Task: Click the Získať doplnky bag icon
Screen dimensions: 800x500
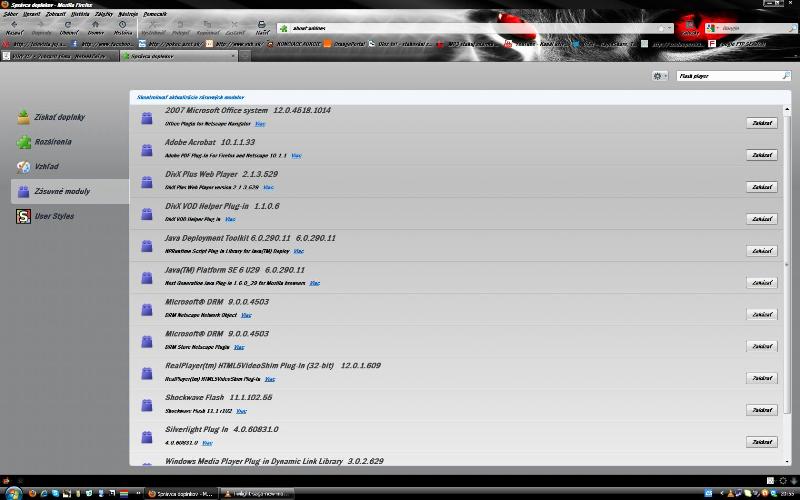Action: point(23,117)
